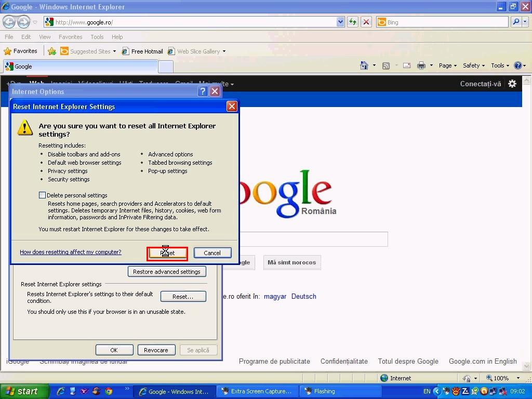Image resolution: width=532 pixels, height=399 pixels.
Task: Open the Favorites star button
Action: 20,51
